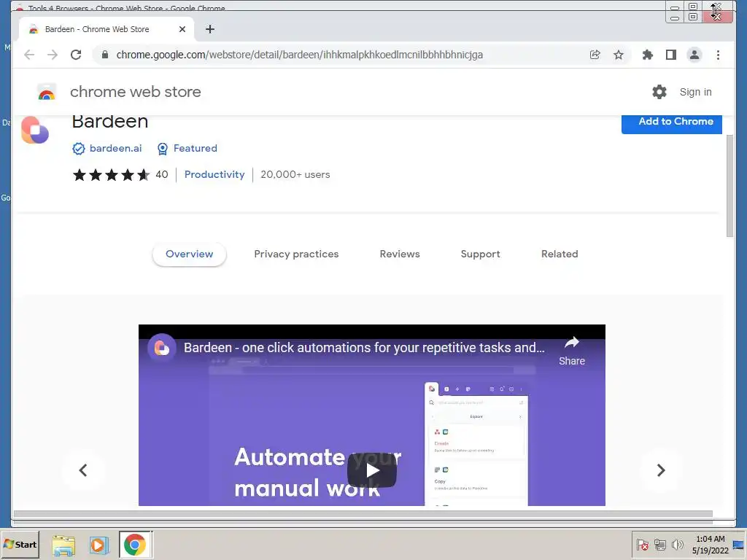Open the volume tray icon
The height and width of the screenshot is (560, 747).
677,544
